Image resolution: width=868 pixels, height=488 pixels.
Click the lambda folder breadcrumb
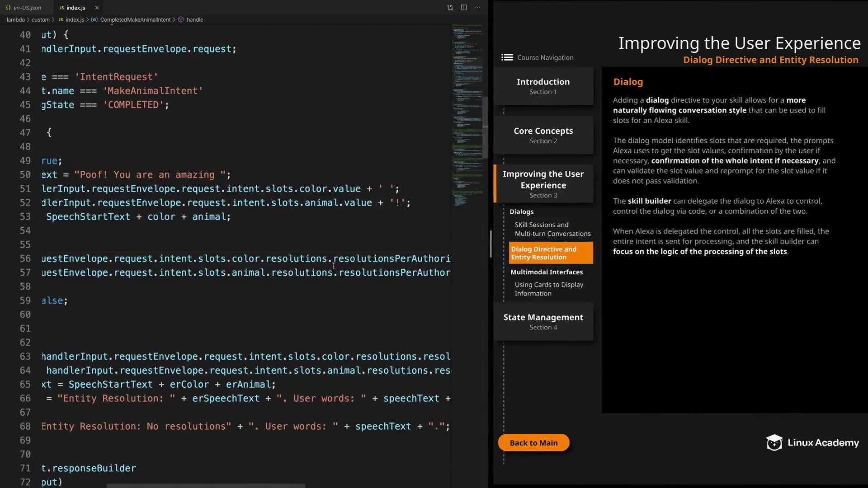point(15,20)
